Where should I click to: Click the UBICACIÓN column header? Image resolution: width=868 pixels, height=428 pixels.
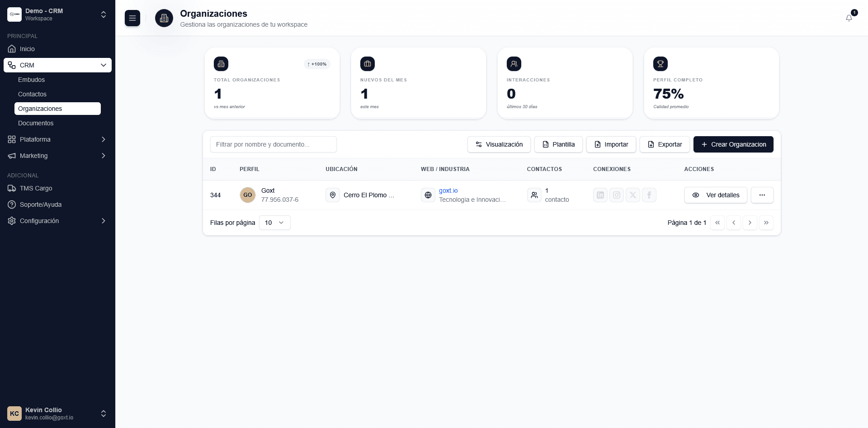[x=341, y=169]
